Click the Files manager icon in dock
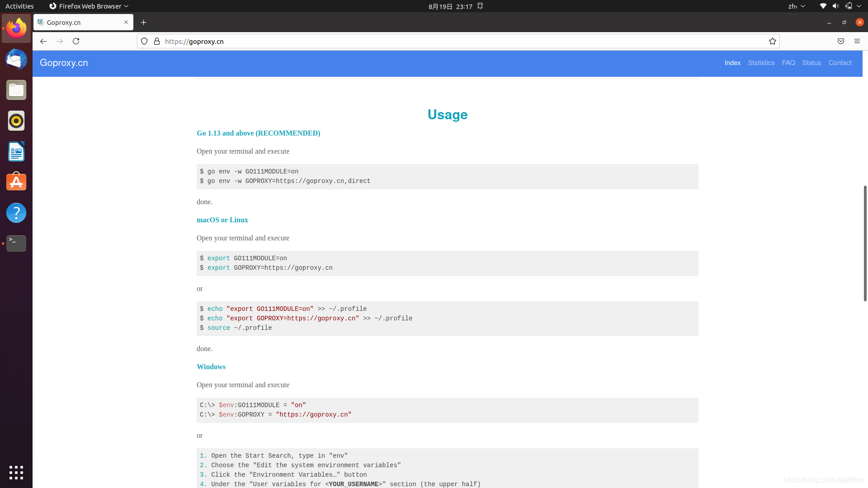 click(x=16, y=90)
